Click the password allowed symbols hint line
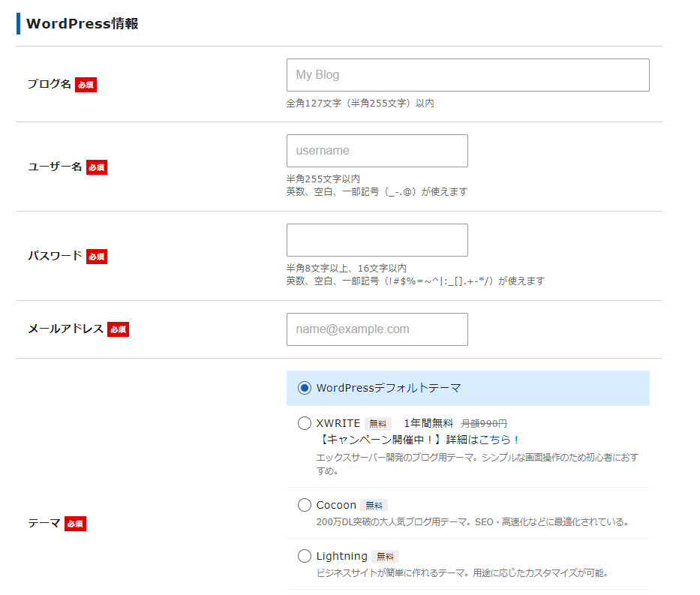The width and height of the screenshot is (700, 595). pos(415,281)
